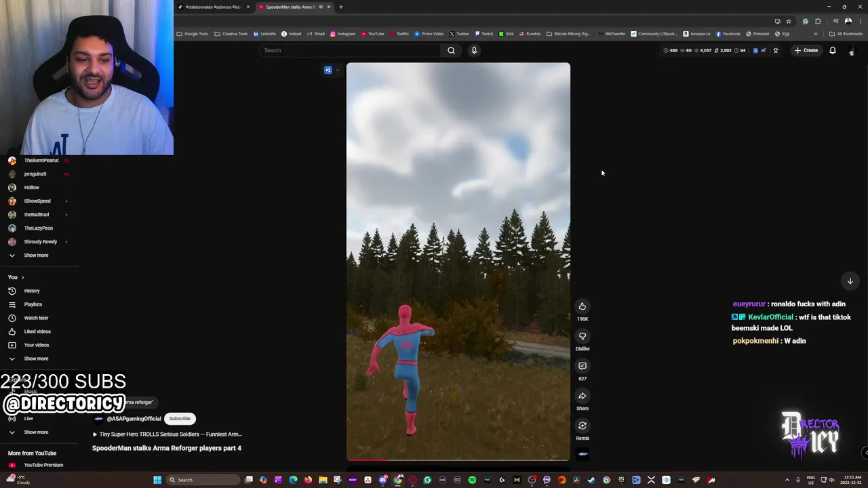Open the Kick bookmark
The image size is (868, 488).
tap(507, 34)
